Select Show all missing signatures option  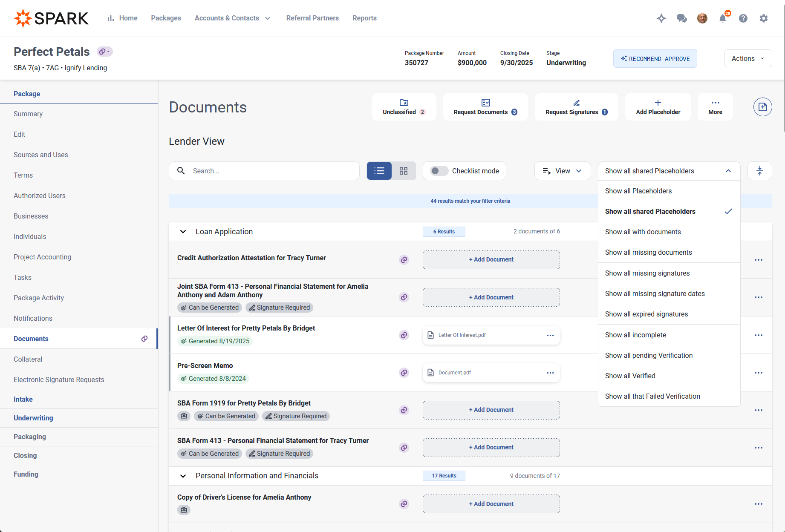pyautogui.click(x=647, y=273)
